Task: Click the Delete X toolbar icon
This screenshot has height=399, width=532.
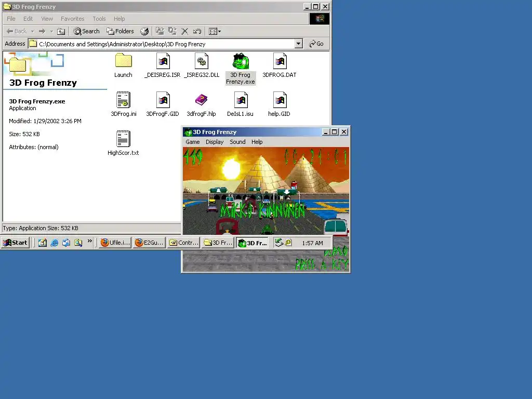Action: tap(184, 31)
